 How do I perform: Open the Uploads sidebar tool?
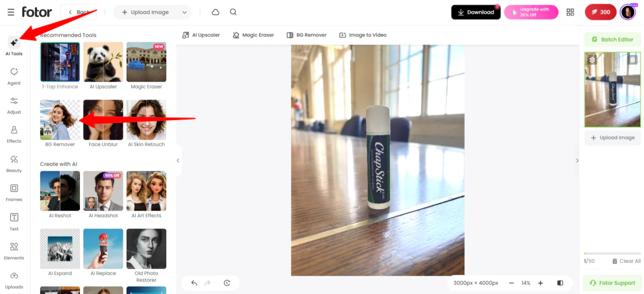point(14,280)
